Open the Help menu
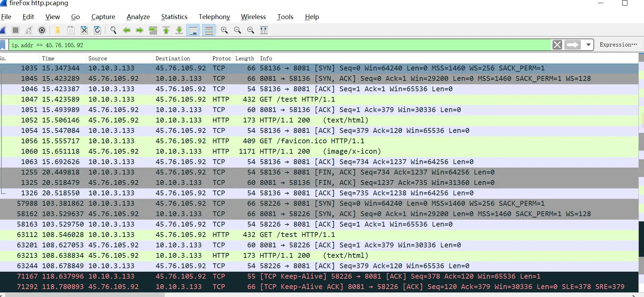 point(312,17)
